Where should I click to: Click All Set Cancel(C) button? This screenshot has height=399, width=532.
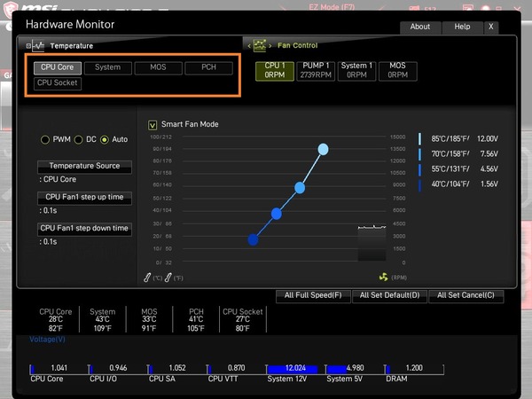point(465,296)
